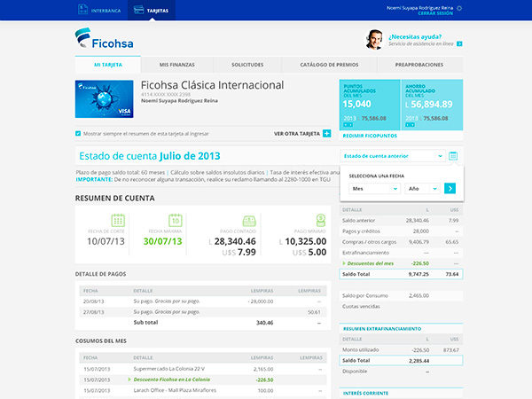Select Compras / otros cargos row
The image size is (532, 399).
pyautogui.click(x=401, y=242)
